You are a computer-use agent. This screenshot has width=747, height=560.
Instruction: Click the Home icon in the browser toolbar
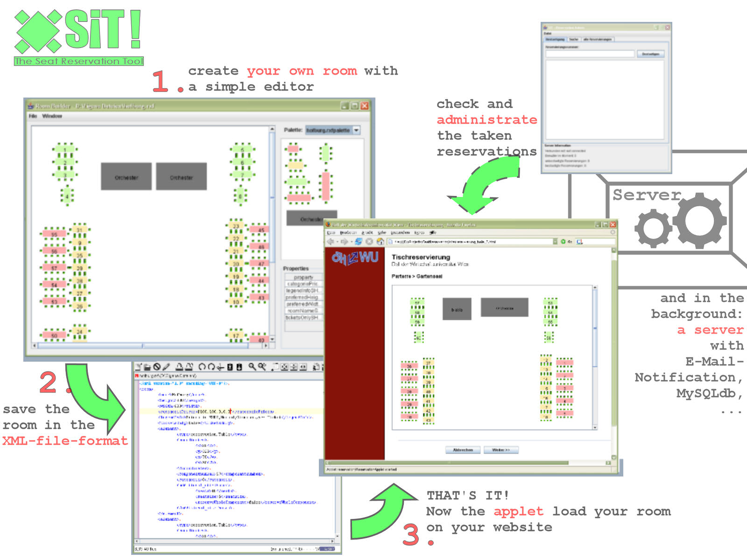(x=380, y=241)
